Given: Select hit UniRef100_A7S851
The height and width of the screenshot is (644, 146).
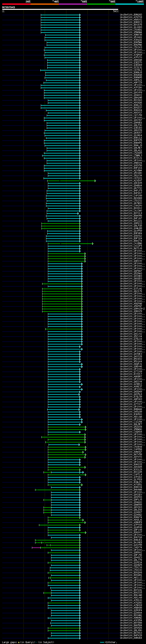Looking at the screenshot, I should (131, 485).
